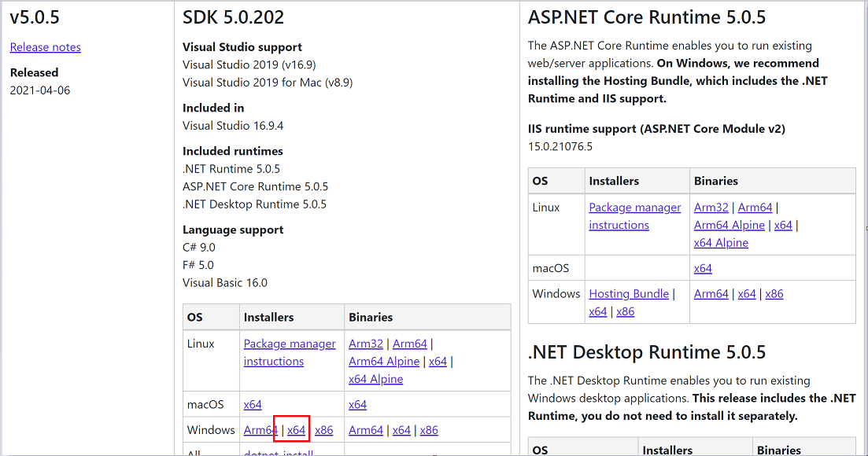
Task: Download SDK Windows x64 installer
Action: (x=296, y=429)
